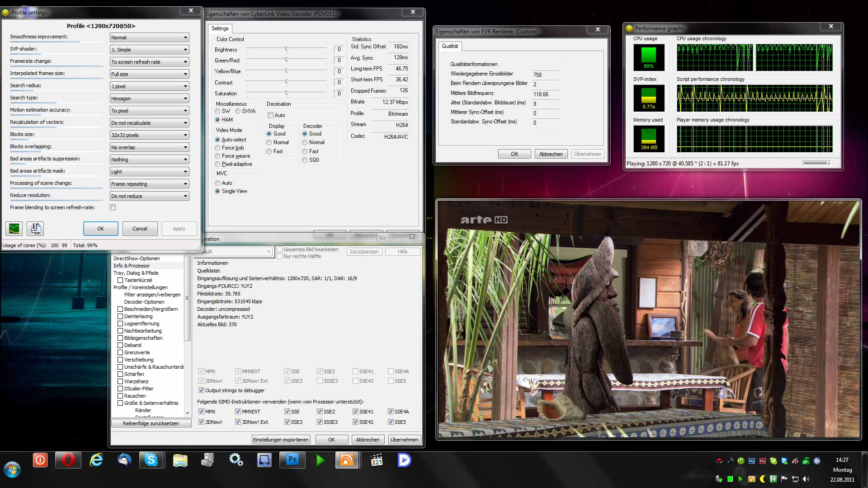Select Force bob video mode
This screenshot has height=488, width=868.
pyautogui.click(x=218, y=148)
